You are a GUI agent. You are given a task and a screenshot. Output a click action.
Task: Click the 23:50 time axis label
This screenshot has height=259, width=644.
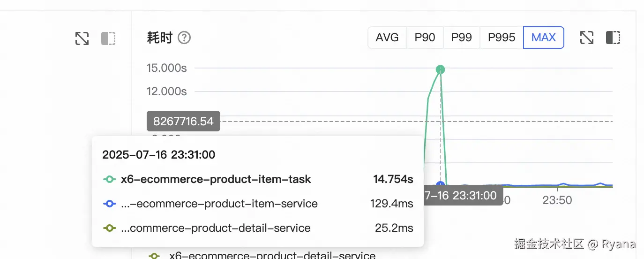tap(557, 200)
